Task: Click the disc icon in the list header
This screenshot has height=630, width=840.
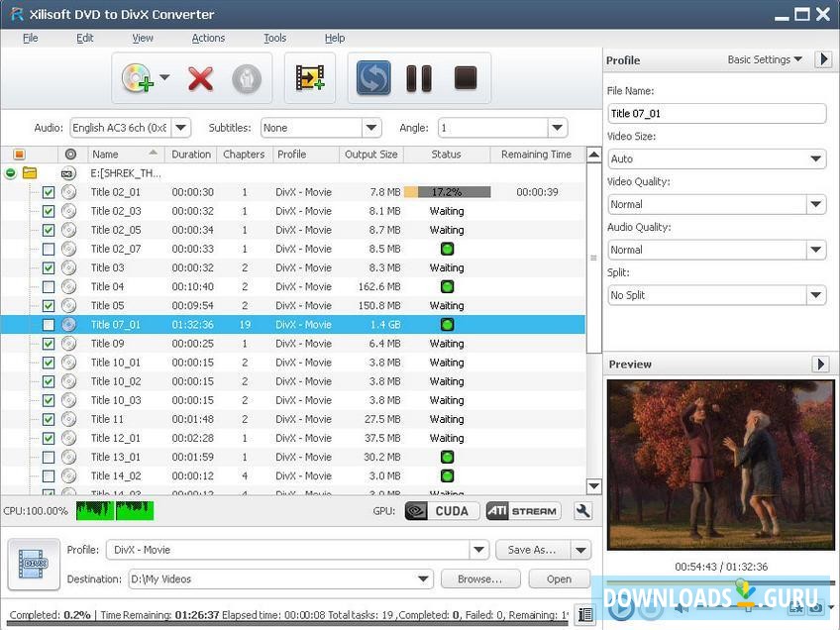Action: pyautogui.click(x=70, y=155)
